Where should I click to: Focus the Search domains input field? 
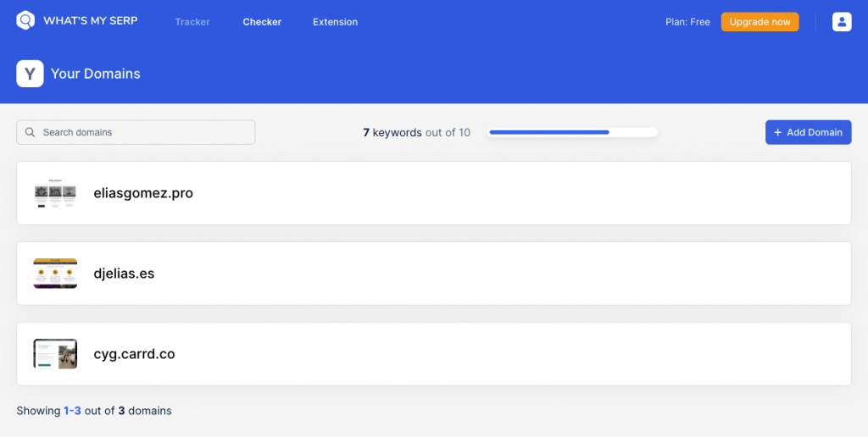(136, 132)
